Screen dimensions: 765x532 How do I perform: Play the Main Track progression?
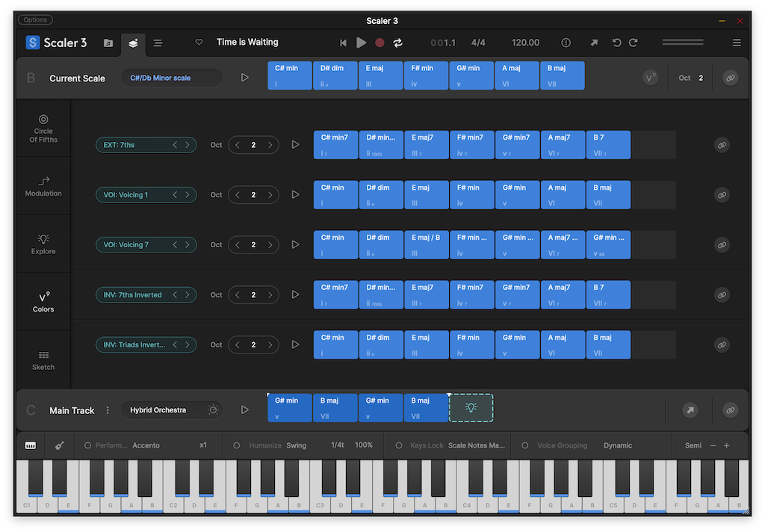tap(245, 410)
